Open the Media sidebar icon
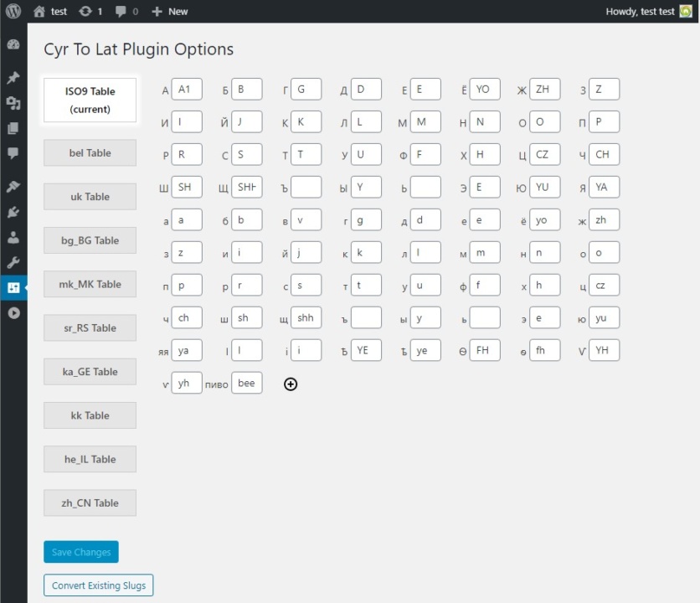Viewport: 700px width, 603px height. (x=13, y=103)
